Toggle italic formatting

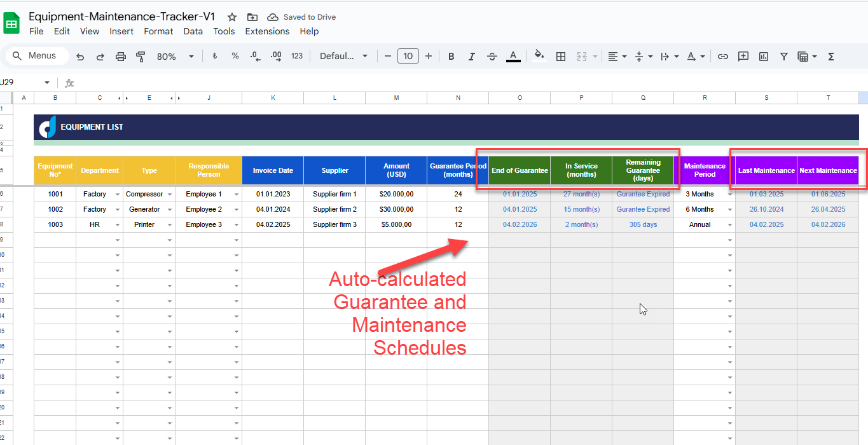click(x=471, y=56)
